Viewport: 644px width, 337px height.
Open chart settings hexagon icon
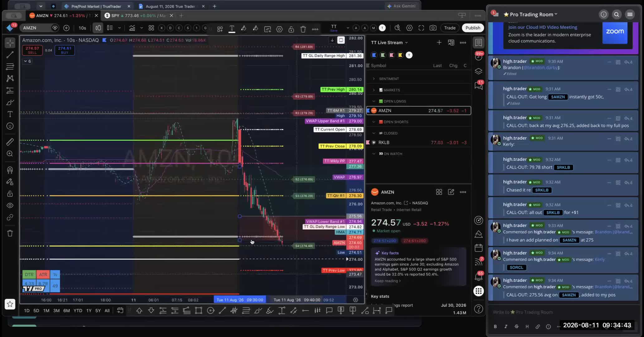(409, 28)
